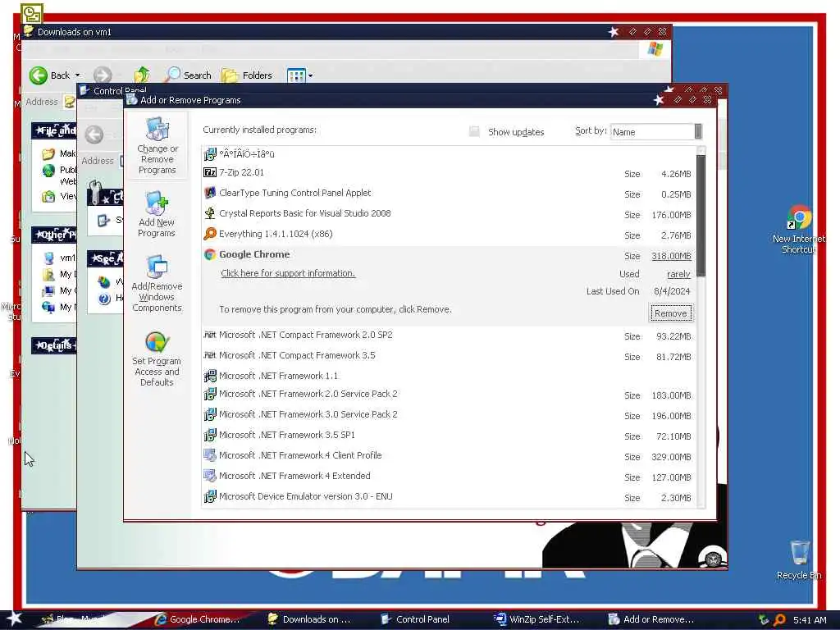Switch to Add or Remove taskbar button
The height and width of the screenshot is (630, 840).
[x=651, y=620]
